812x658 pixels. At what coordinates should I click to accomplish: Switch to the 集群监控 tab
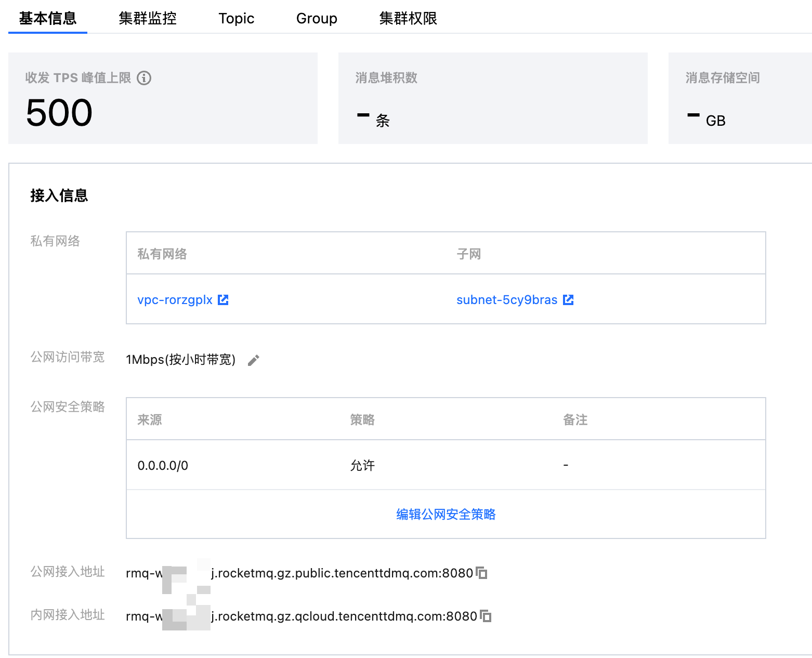(148, 19)
